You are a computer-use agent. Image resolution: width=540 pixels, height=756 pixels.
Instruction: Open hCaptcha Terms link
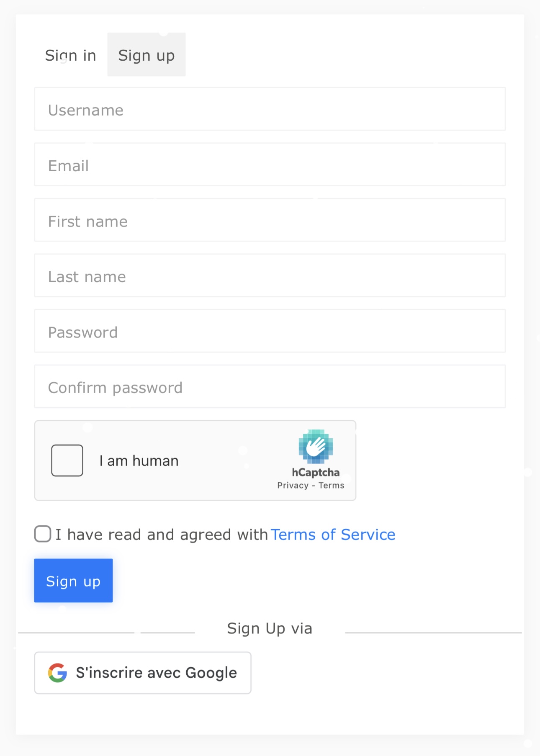[332, 486]
